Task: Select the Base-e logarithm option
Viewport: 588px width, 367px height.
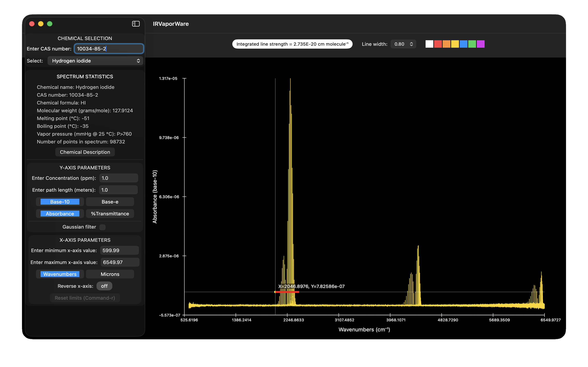Action: coord(110,202)
